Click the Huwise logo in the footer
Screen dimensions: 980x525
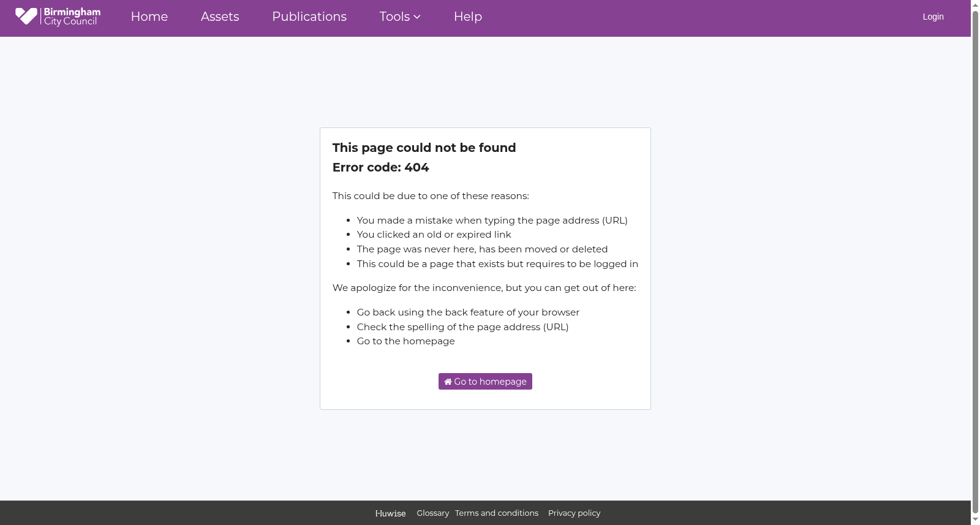pyautogui.click(x=390, y=513)
